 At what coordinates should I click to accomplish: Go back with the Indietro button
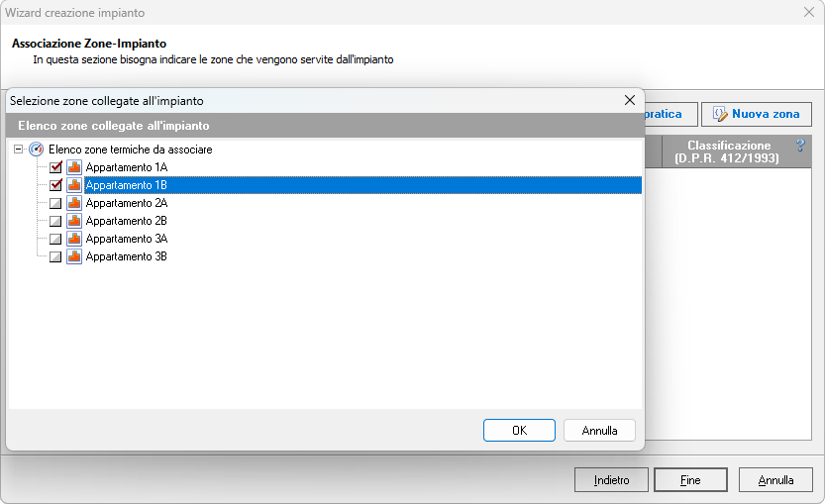[611, 480]
